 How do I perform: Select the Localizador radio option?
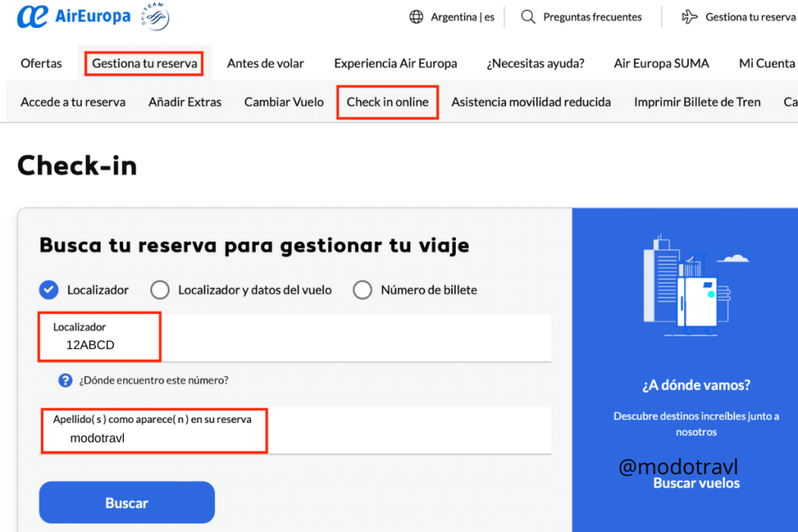click(49, 290)
